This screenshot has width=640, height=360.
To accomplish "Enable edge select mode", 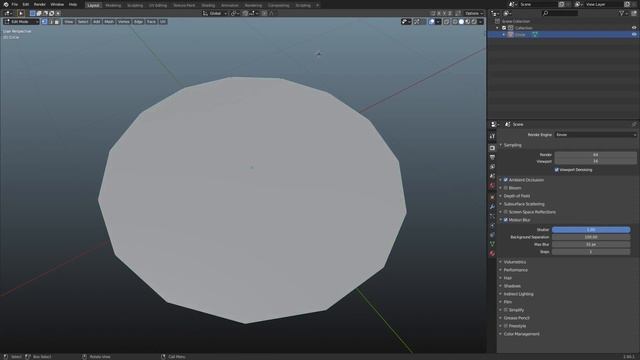I will (x=51, y=22).
